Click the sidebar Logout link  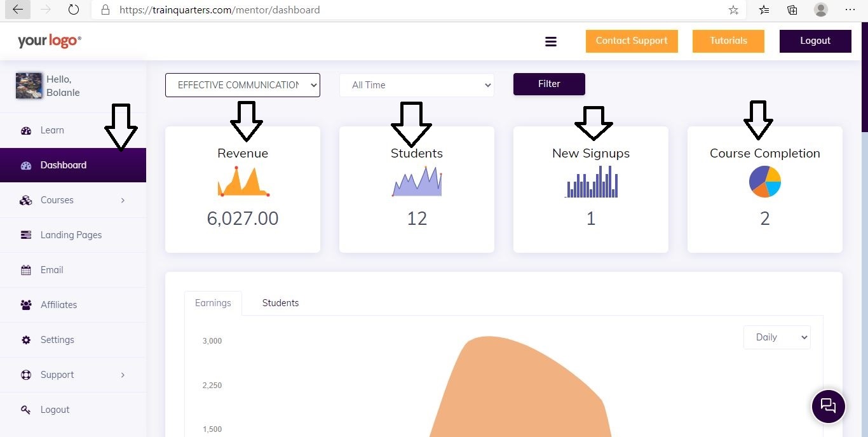[73, 410]
